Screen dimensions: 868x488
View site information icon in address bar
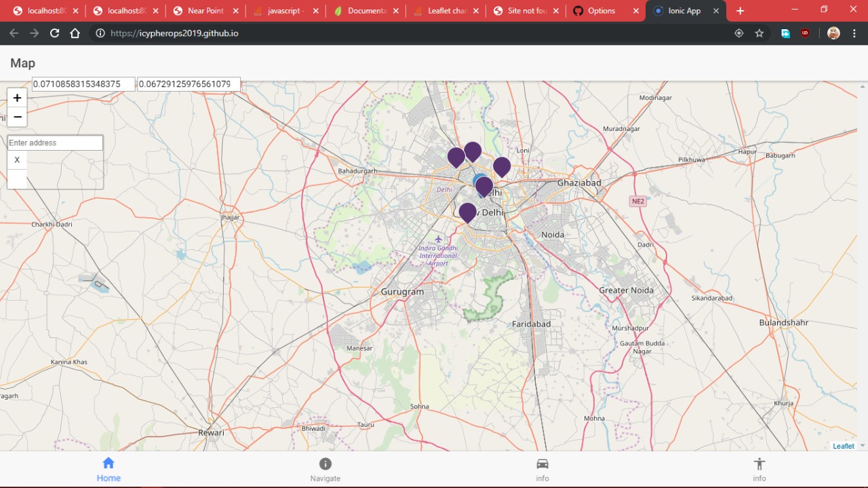[100, 33]
